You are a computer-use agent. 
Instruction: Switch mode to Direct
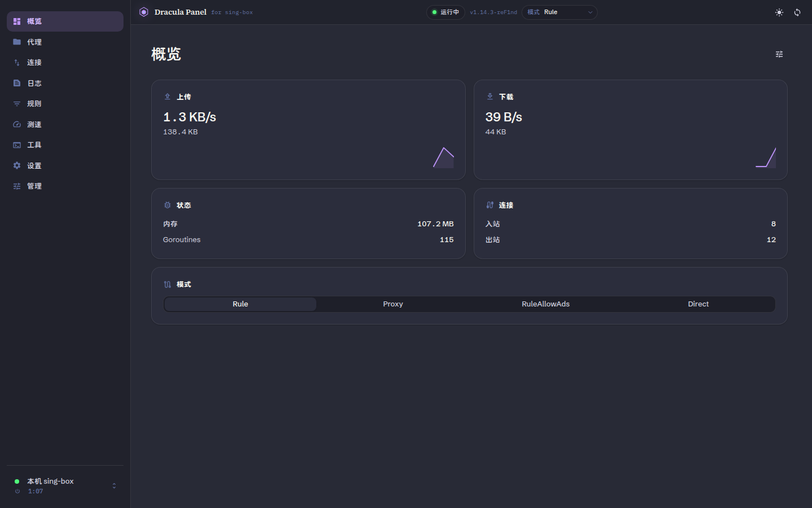click(x=698, y=304)
